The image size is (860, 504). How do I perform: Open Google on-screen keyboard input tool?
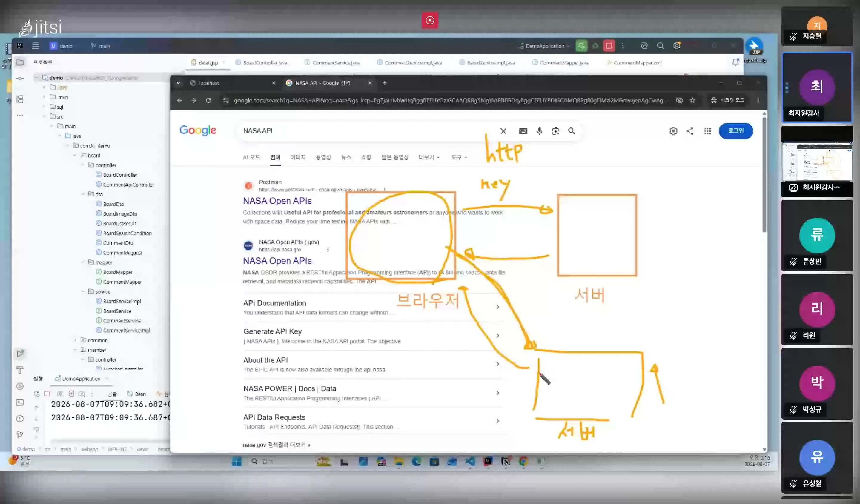coord(523,131)
